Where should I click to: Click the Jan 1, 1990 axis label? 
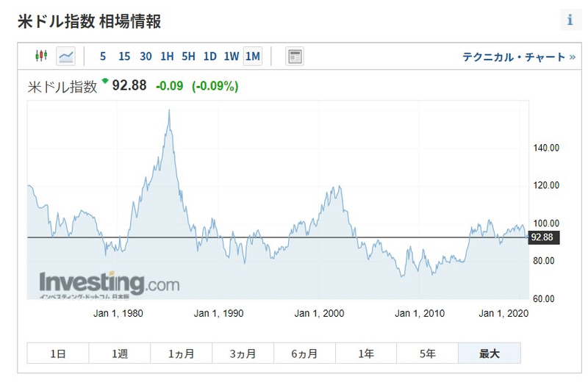click(218, 313)
